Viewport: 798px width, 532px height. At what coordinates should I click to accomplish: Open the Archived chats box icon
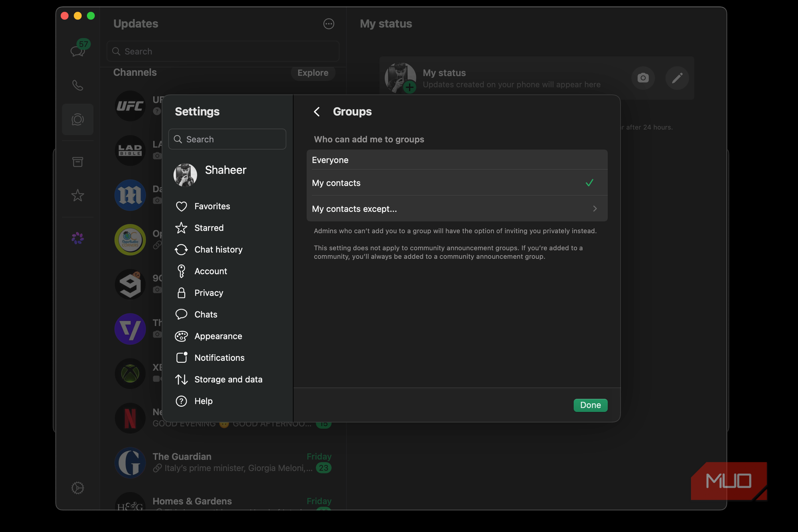(x=77, y=162)
